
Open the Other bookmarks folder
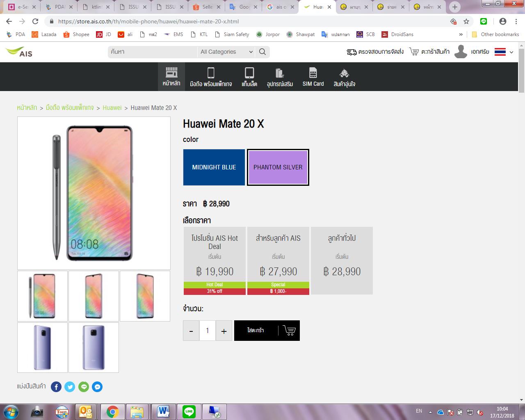(495, 34)
